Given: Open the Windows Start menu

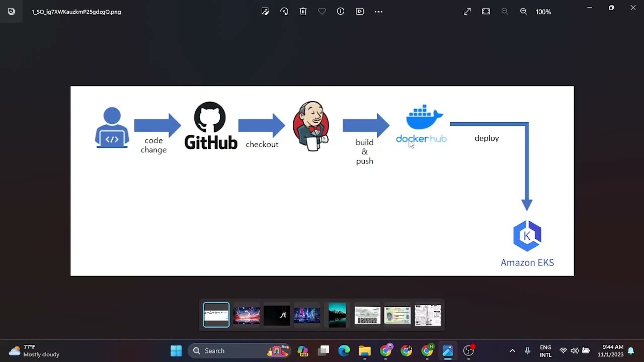Looking at the screenshot, I should coord(176,351).
